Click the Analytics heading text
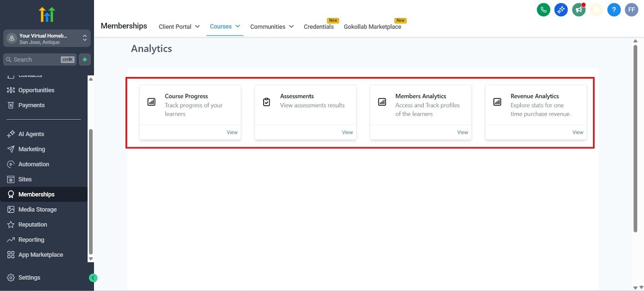The image size is (644, 291). (151, 49)
